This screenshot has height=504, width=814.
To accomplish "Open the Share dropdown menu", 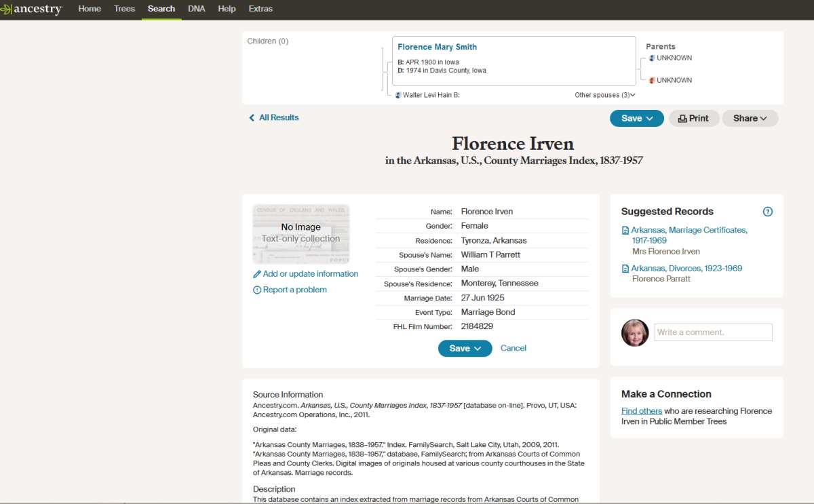I will [750, 118].
